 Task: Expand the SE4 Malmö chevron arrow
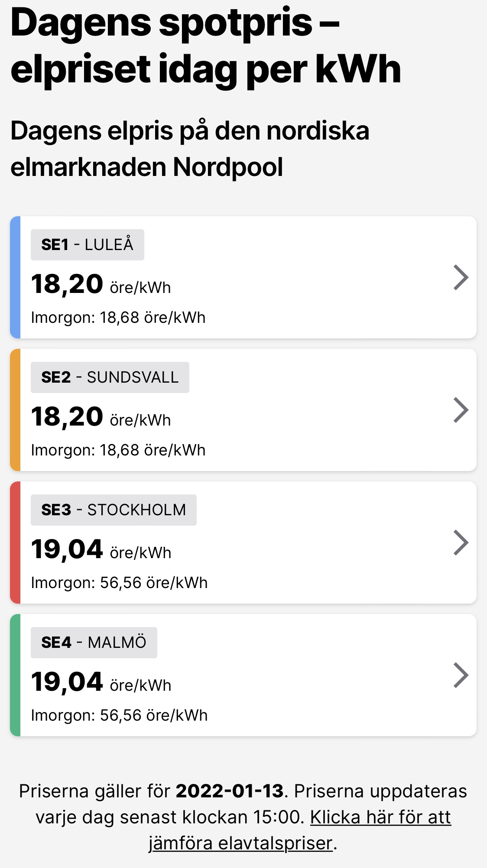pyautogui.click(x=461, y=675)
